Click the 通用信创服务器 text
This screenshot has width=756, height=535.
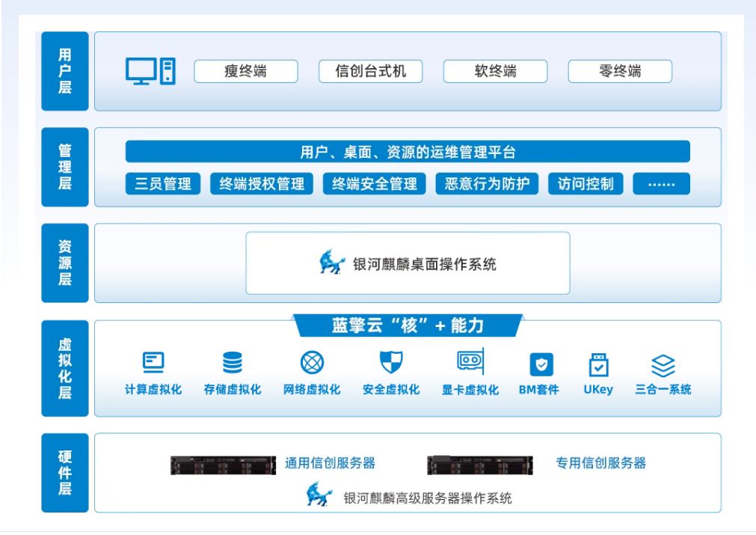[x=331, y=463]
